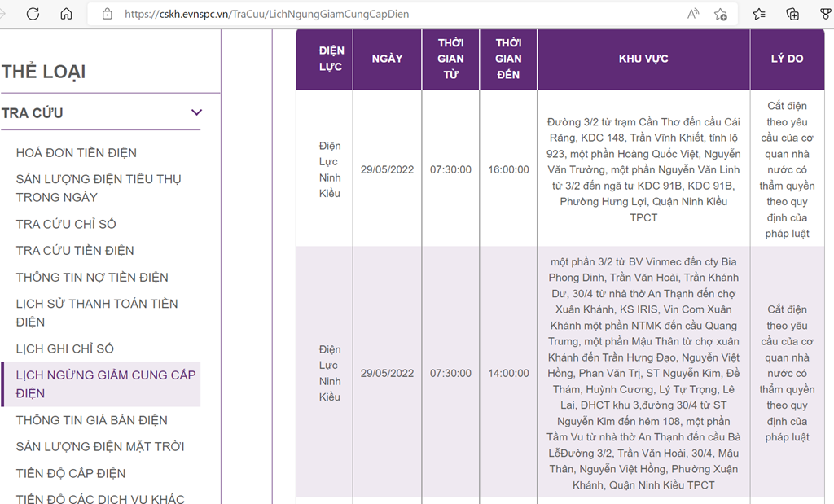Click date 29/05/2022 in the 14:00:00 row
Screen dimensions: 834x504
pyautogui.click(x=387, y=373)
